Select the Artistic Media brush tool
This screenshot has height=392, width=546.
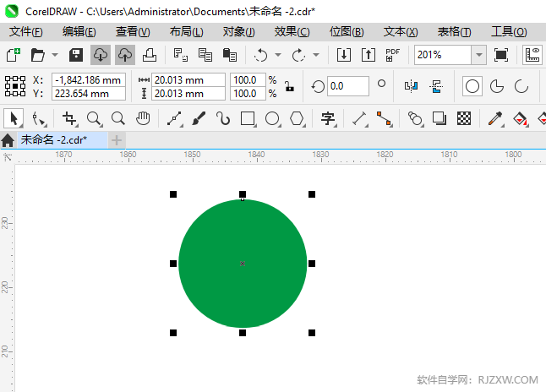pyautogui.click(x=199, y=119)
